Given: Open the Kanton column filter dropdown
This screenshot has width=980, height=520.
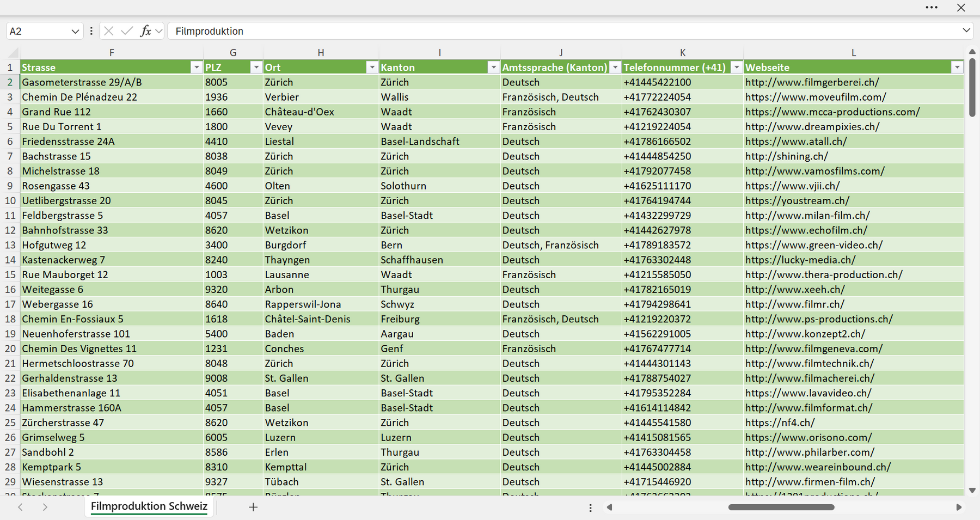Looking at the screenshot, I should [493, 67].
